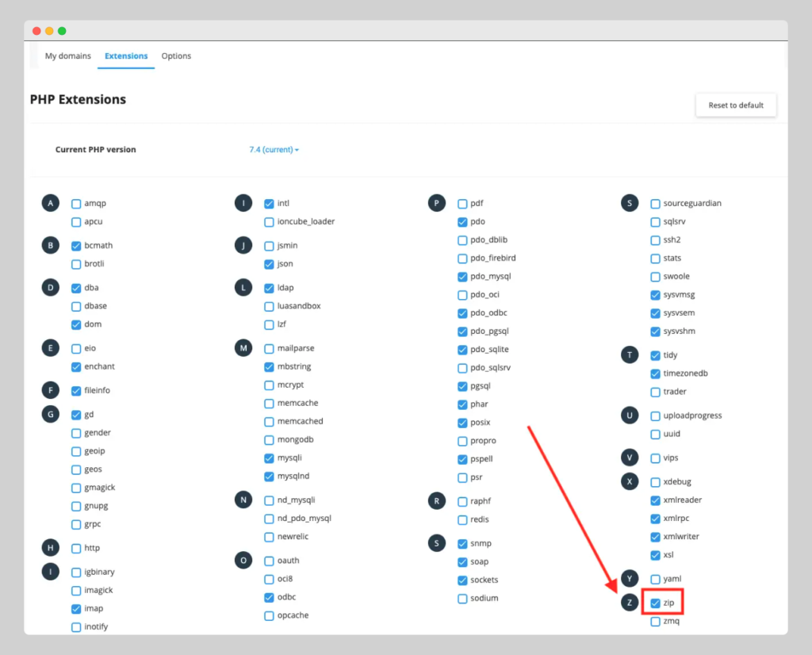Viewport: 812px width, 655px height.
Task: Uncheck the highlighted zip extension
Action: (x=655, y=603)
